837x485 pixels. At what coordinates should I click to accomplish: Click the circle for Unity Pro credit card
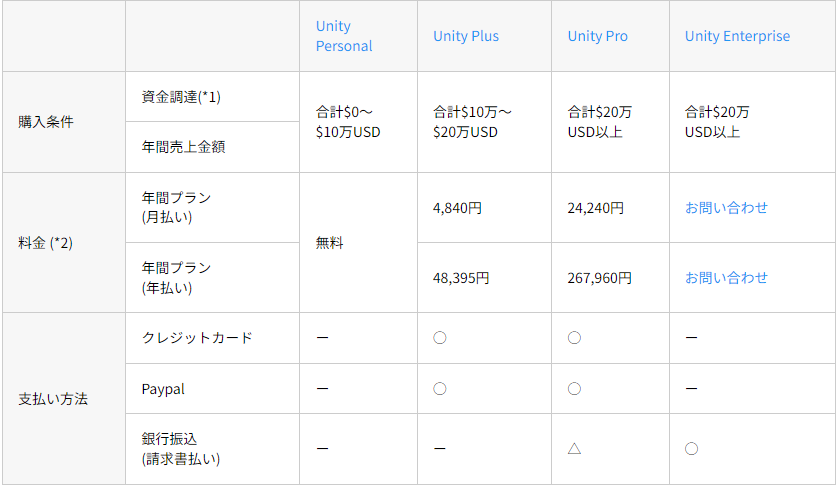(574, 338)
